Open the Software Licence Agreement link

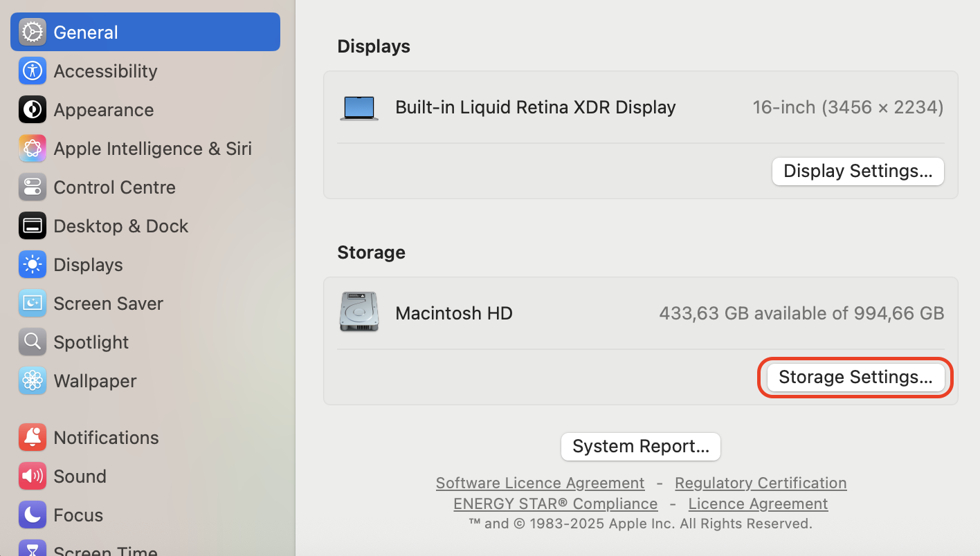tap(540, 482)
